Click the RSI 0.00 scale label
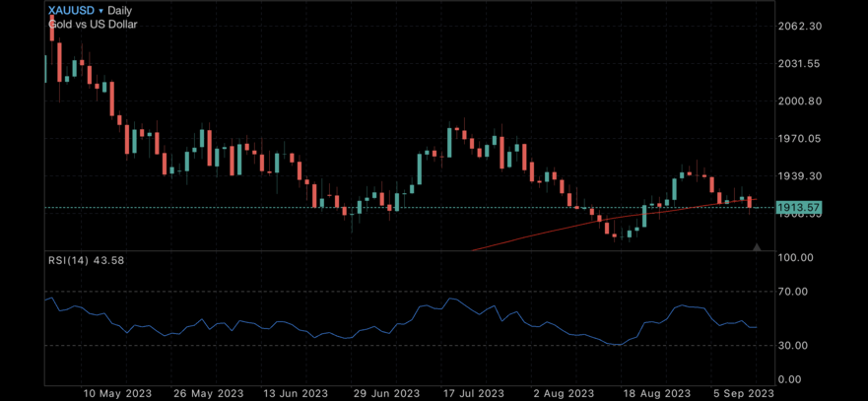Screen dimensions: 868x401 790,379
